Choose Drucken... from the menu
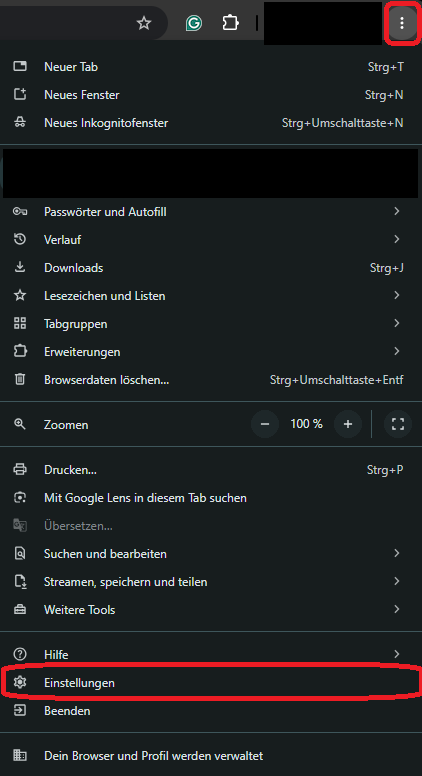 click(x=211, y=470)
